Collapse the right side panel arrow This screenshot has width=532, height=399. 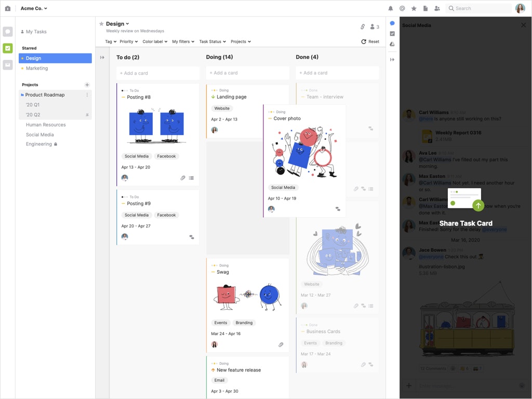point(392,60)
